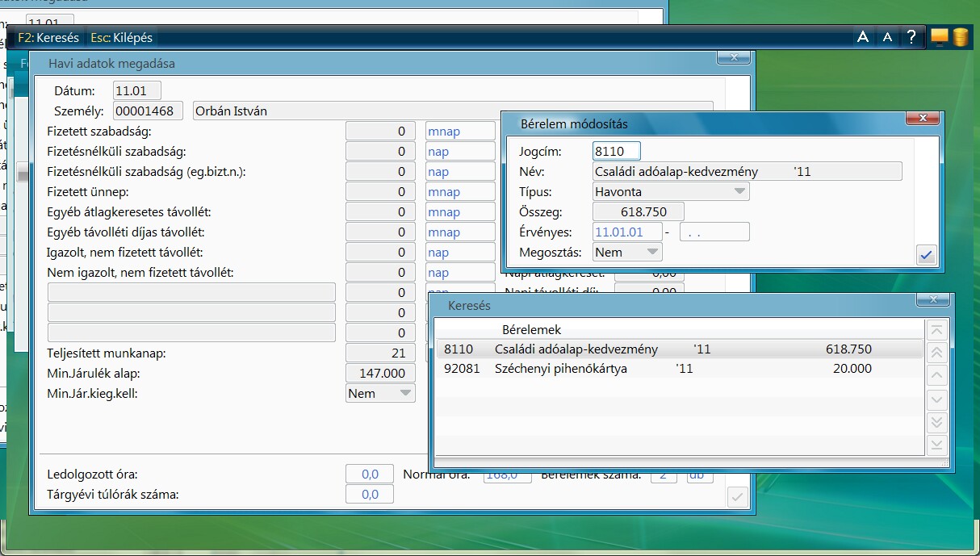The width and height of the screenshot is (980, 556).
Task: Click the larger font size A icon
Action: coord(863,37)
